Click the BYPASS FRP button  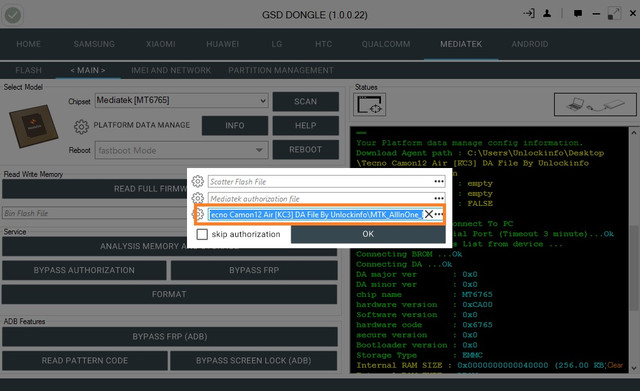pos(254,270)
